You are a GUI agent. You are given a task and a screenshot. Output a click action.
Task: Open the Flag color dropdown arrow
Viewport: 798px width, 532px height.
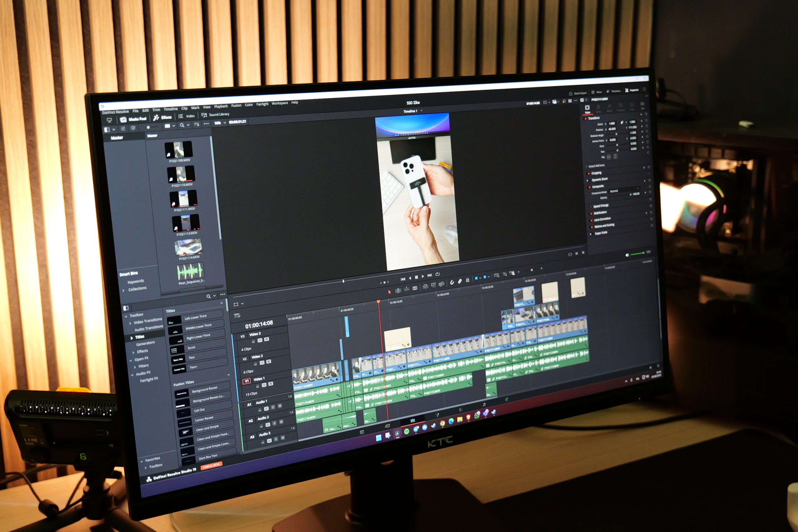(480, 278)
